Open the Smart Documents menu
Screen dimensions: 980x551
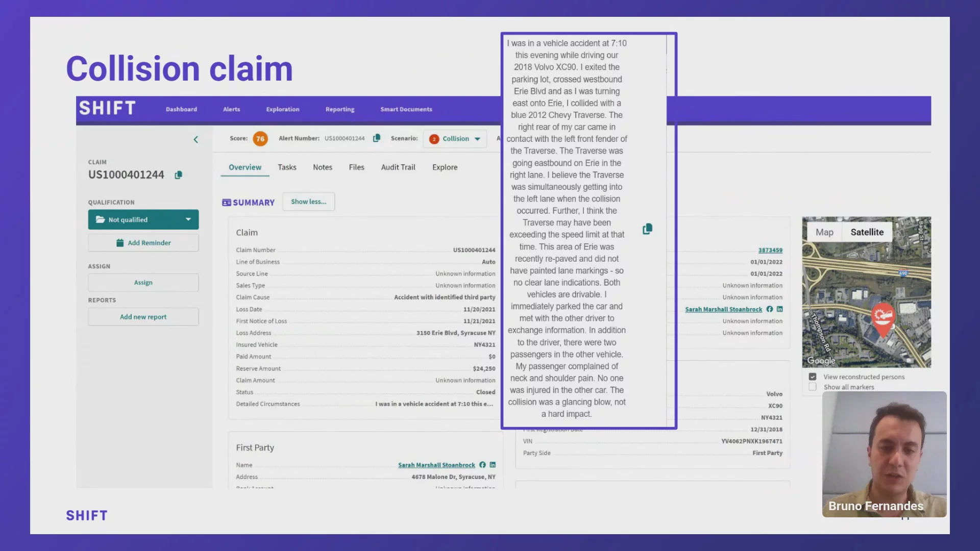click(x=406, y=109)
